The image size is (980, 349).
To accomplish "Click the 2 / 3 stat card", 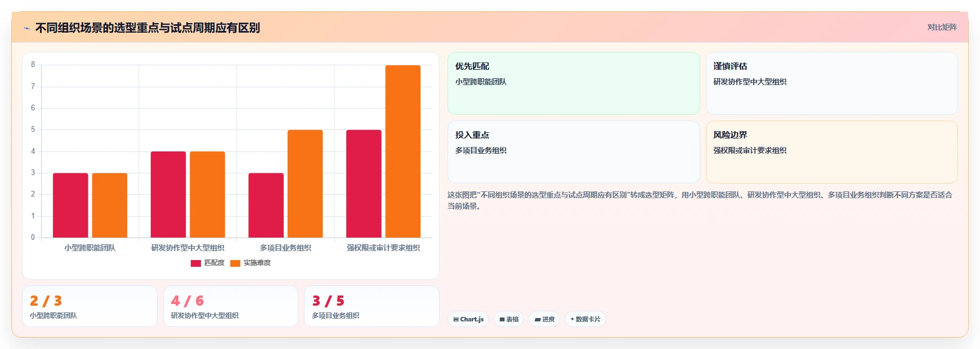I will (90, 306).
